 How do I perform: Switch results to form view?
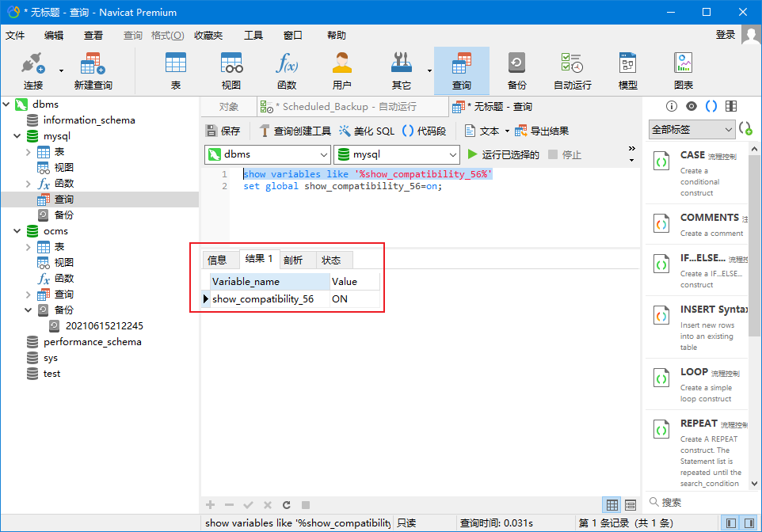click(631, 505)
